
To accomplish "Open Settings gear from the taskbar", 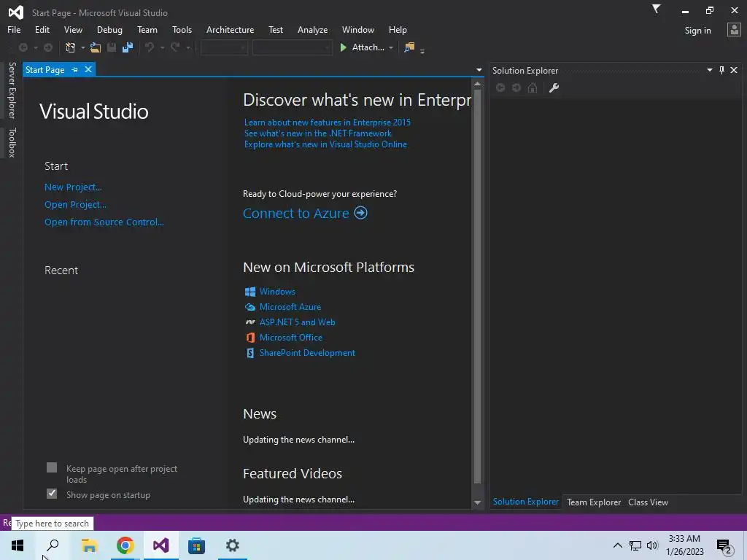I will 233,545.
